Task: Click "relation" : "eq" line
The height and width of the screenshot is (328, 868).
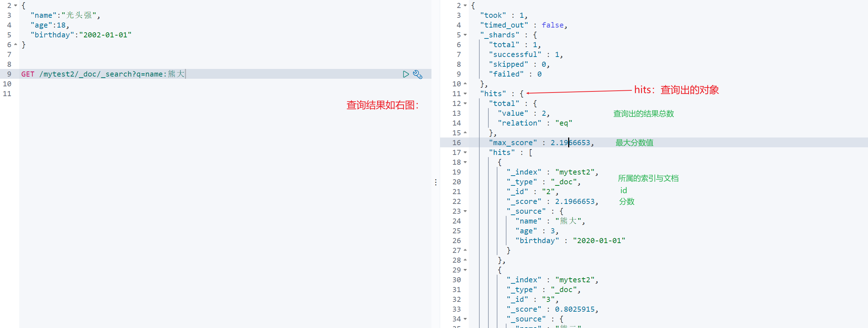Action: (x=535, y=123)
